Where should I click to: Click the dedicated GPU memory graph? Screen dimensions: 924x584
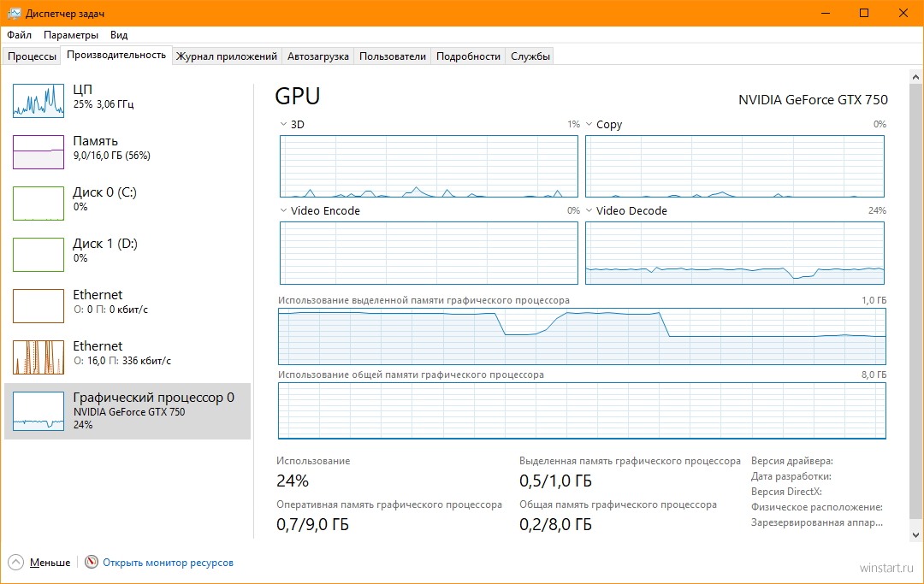point(582,336)
